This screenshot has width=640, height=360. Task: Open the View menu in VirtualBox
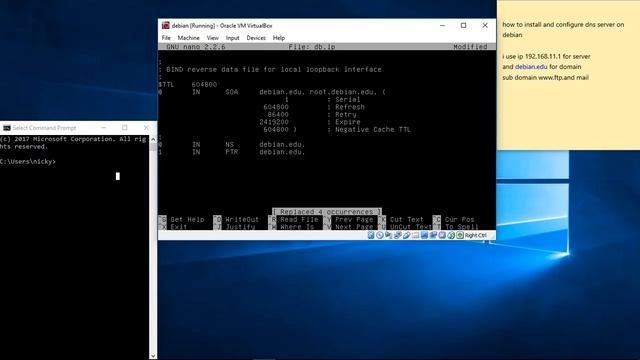click(213, 38)
